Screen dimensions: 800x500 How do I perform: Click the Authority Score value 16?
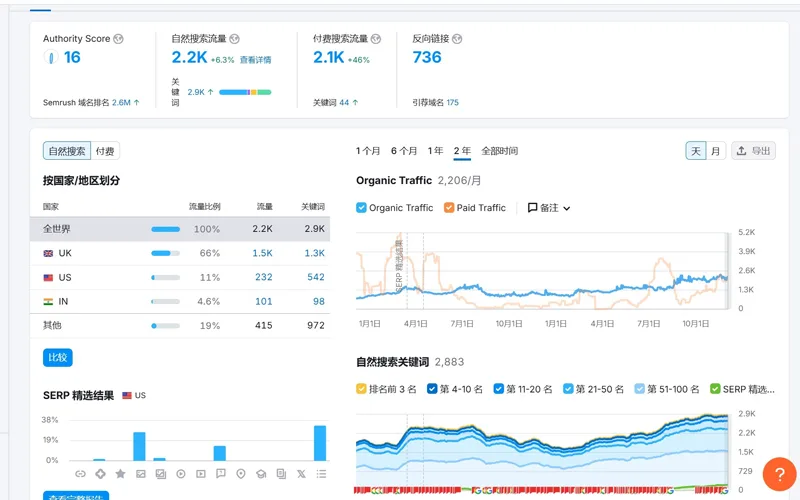coord(72,57)
